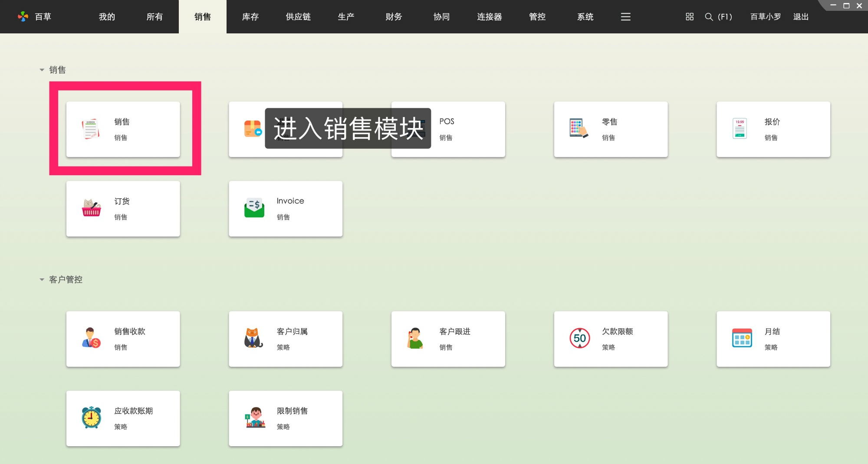
Task: Open the 报价 quotation module
Action: pyautogui.click(x=773, y=129)
